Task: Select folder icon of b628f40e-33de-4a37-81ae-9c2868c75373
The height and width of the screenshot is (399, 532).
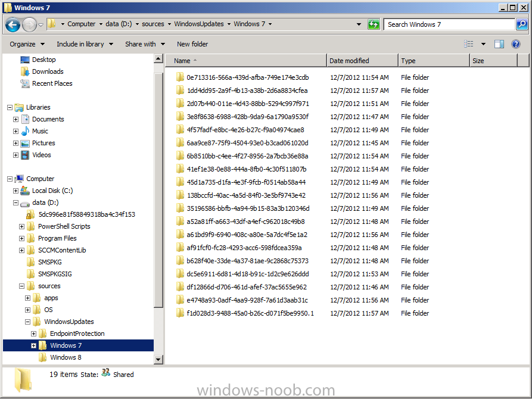Action: click(x=180, y=261)
